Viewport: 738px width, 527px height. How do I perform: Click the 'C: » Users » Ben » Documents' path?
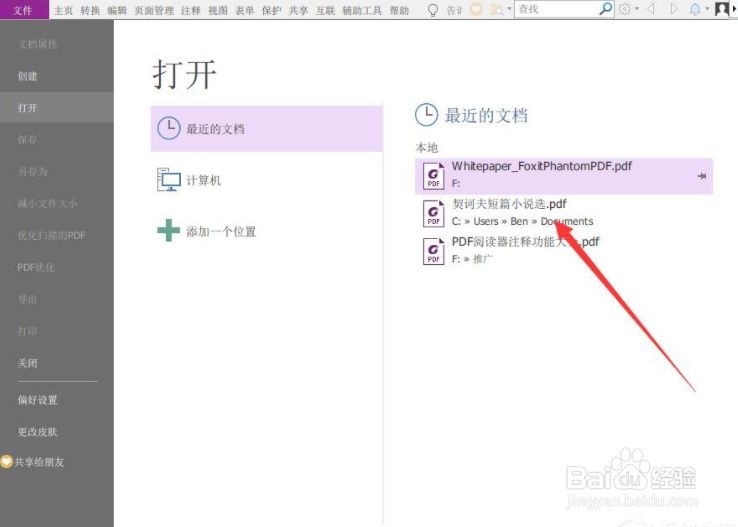click(x=522, y=221)
